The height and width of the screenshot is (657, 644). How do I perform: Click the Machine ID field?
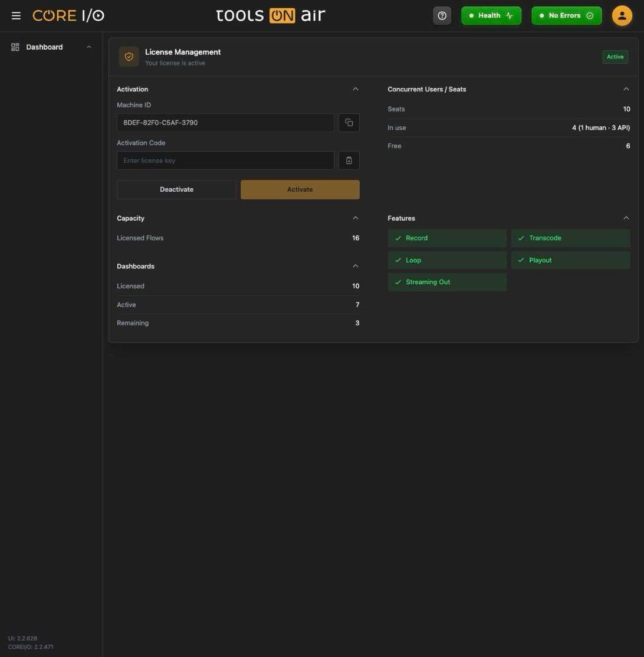[x=225, y=123]
